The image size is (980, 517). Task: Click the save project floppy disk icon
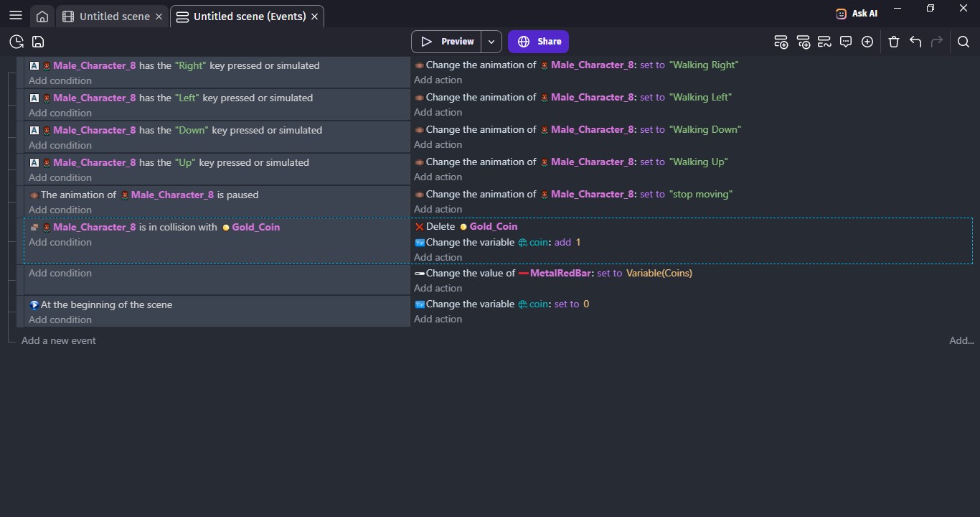[38, 42]
